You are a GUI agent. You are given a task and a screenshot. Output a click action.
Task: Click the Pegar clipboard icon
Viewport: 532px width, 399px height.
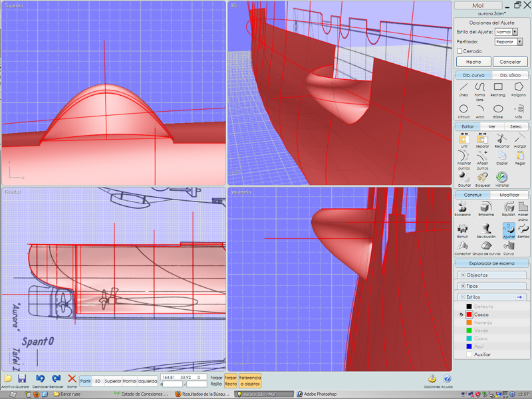click(x=520, y=158)
